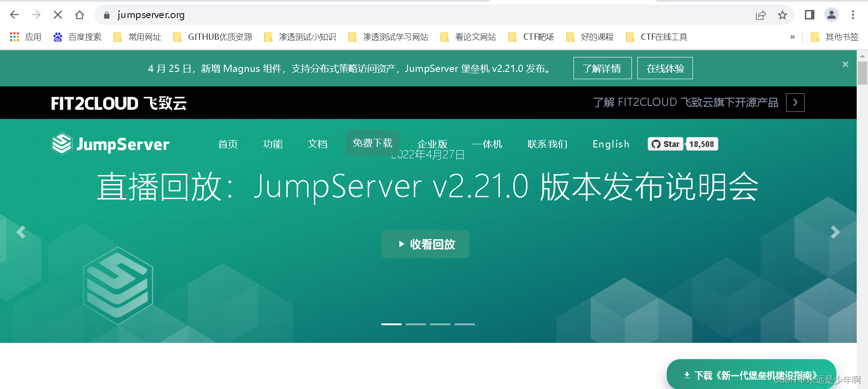Click the JumpServer logo
The width and height of the screenshot is (868, 389).
pos(110,144)
